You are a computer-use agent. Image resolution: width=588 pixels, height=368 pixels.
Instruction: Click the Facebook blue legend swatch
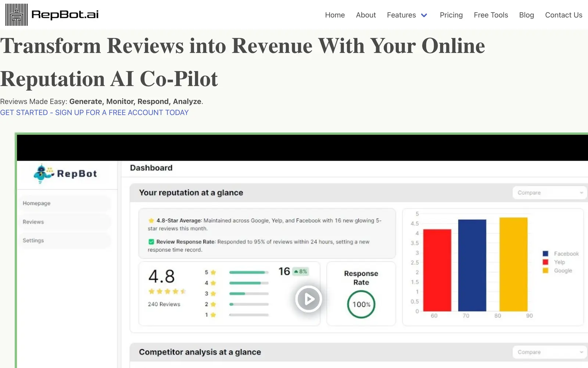545,254
